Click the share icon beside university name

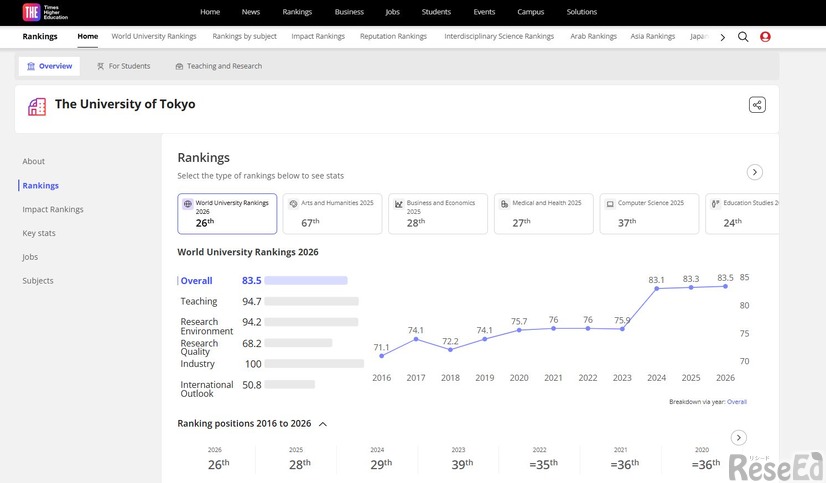click(x=757, y=105)
